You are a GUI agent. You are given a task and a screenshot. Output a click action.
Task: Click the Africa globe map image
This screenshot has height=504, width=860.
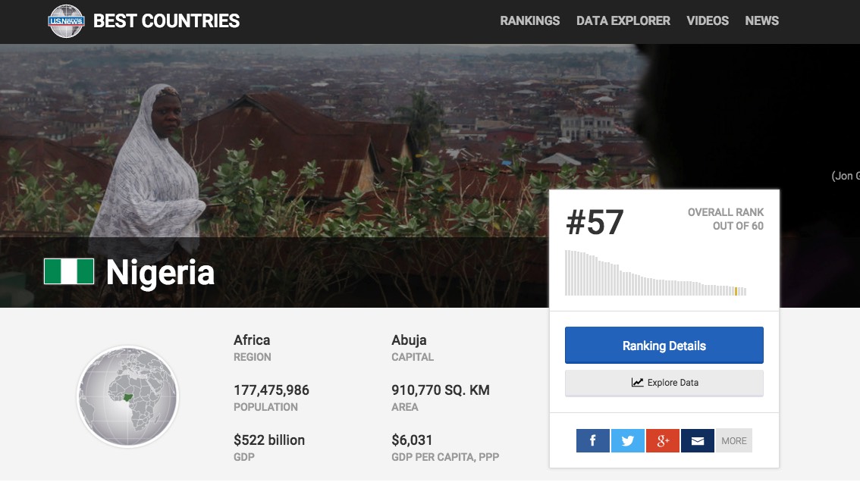click(x=127, y=396)
